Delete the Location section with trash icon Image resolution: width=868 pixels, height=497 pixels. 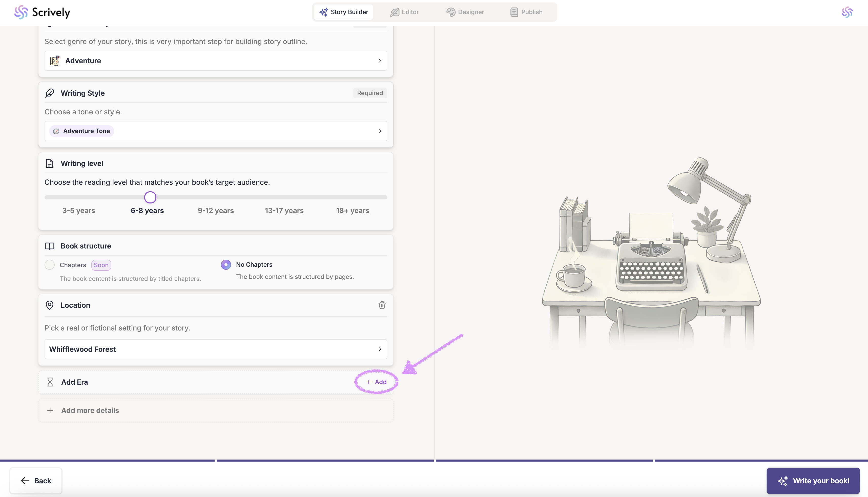pyautogui.click(x=382, y=305)
